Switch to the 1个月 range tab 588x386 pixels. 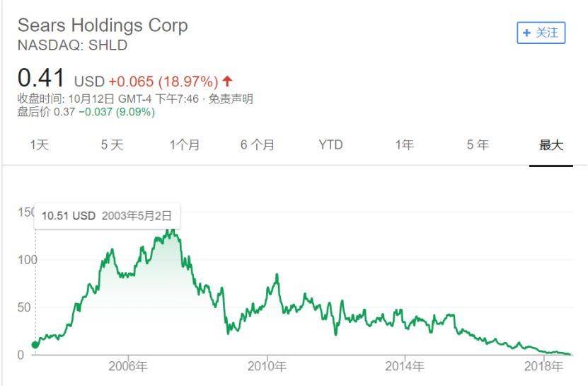tap(185, 145)
